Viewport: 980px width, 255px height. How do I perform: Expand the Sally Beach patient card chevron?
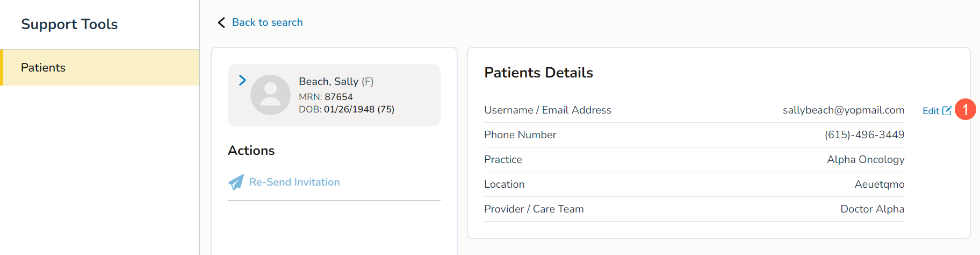[x=242, y=80]
